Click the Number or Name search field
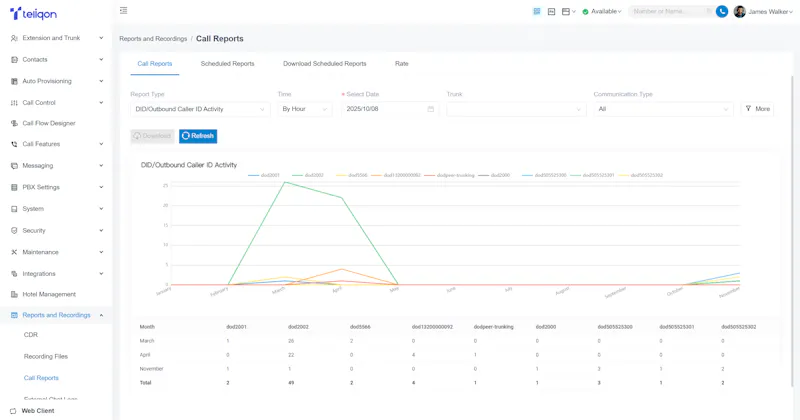 click(671, 11)
